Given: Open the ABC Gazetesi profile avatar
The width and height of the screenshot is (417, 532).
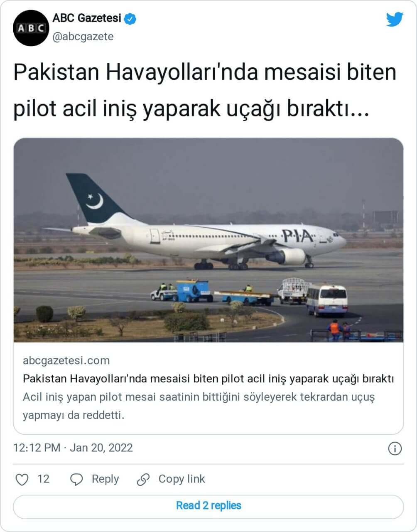Looking at the screenshot, I should click(x=30, y=28).
